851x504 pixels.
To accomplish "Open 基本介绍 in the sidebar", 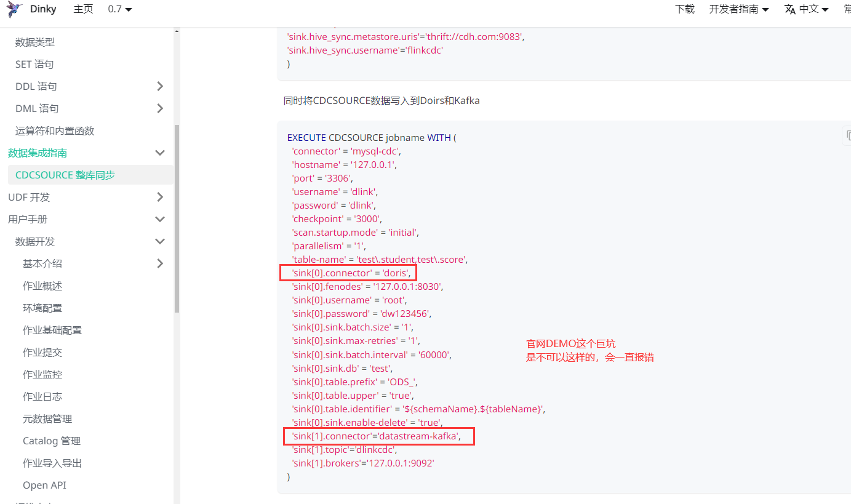I will [42, 263].
